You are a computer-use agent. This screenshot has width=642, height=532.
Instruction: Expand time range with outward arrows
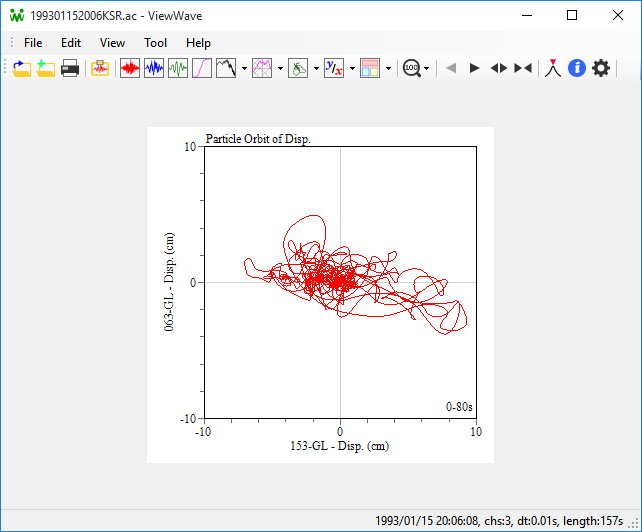(x=499, y=68)
